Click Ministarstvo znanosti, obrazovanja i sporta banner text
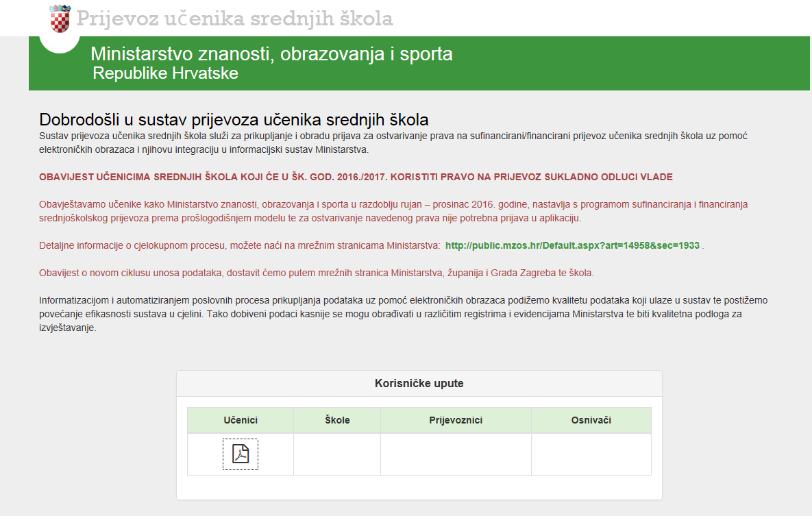Viewport: 812px width, 516px height. (271, 54)
